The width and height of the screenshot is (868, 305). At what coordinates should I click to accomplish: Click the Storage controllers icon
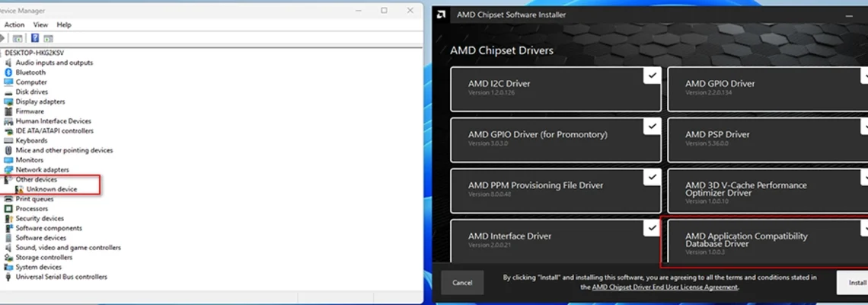click(x=8, y=257)
